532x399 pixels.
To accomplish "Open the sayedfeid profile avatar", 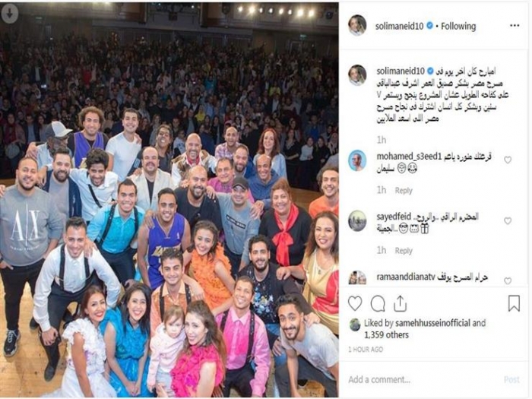I will click(357, 220).
